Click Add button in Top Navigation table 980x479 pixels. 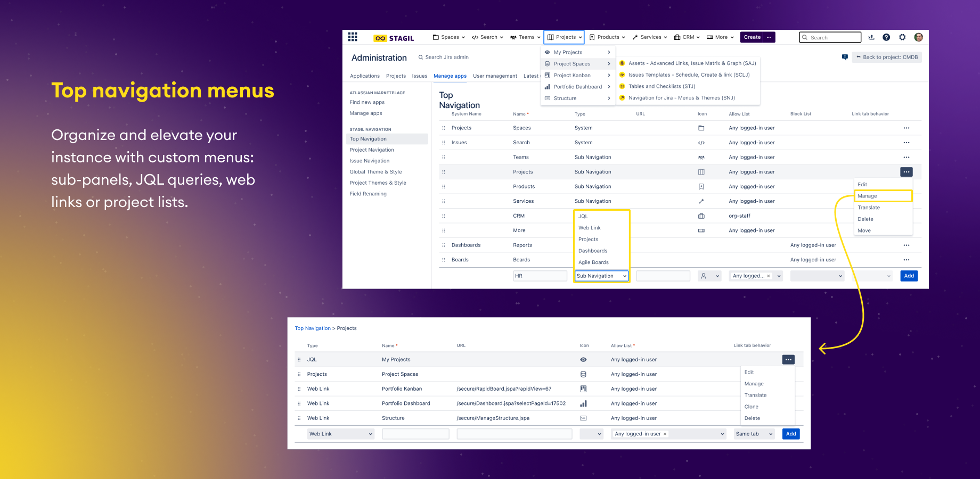pos(909,276)
